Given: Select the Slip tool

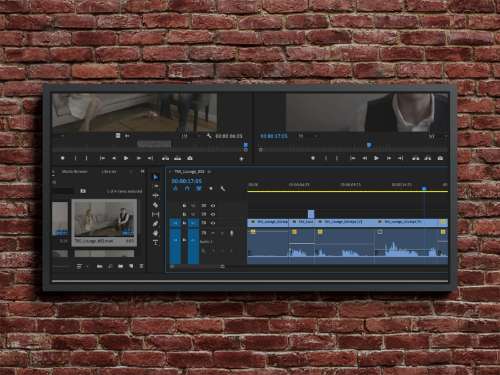Looking at the screenshot, I should pyautogui.click(x=155, y=214).
